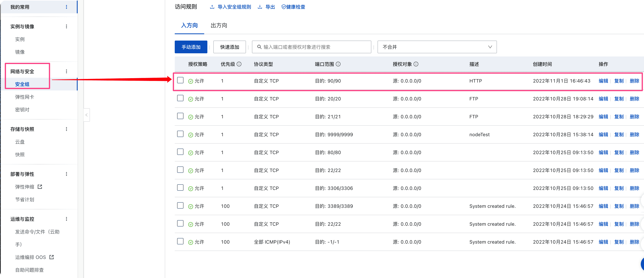Click the 快速添加 button

click(x=229, y=47)
